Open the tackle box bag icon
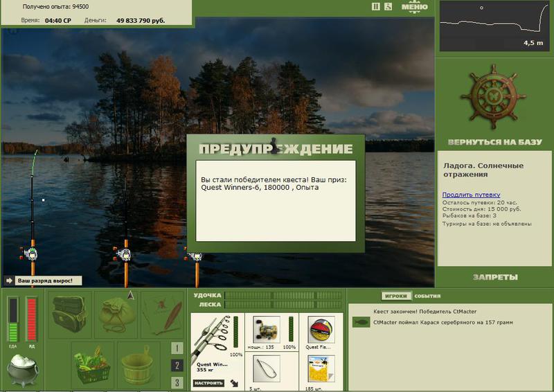 70,314
